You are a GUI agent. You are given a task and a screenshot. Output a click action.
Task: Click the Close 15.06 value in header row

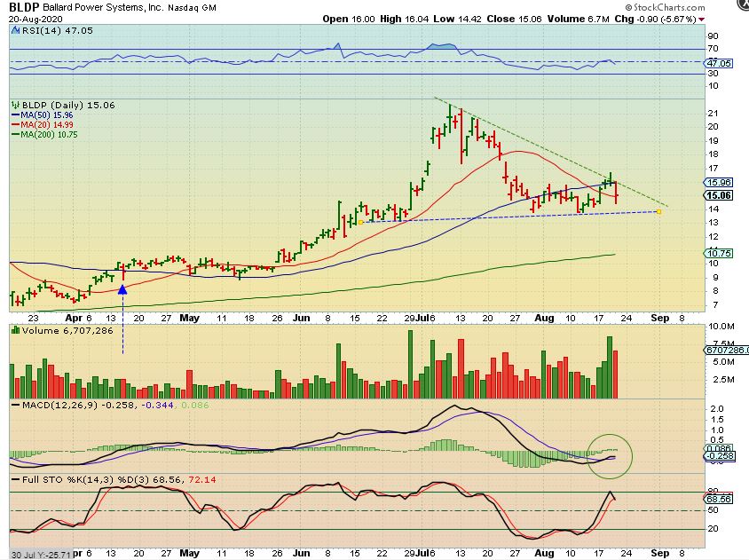coord(514,20)
